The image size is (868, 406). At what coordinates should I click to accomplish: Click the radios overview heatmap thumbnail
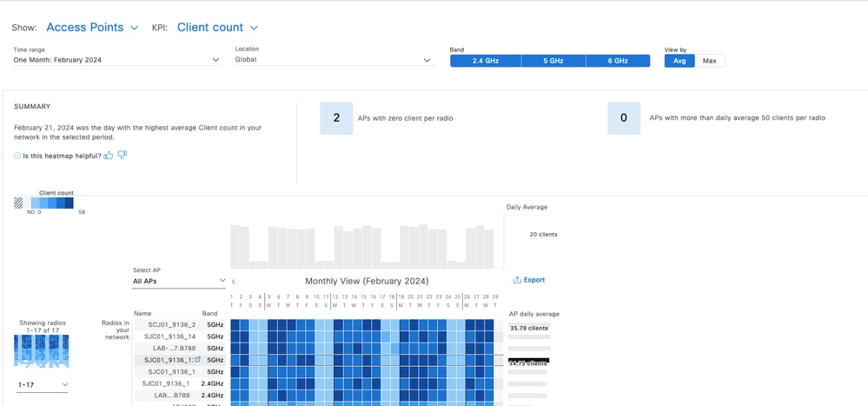pyautogui.click(x=42, y=351)
